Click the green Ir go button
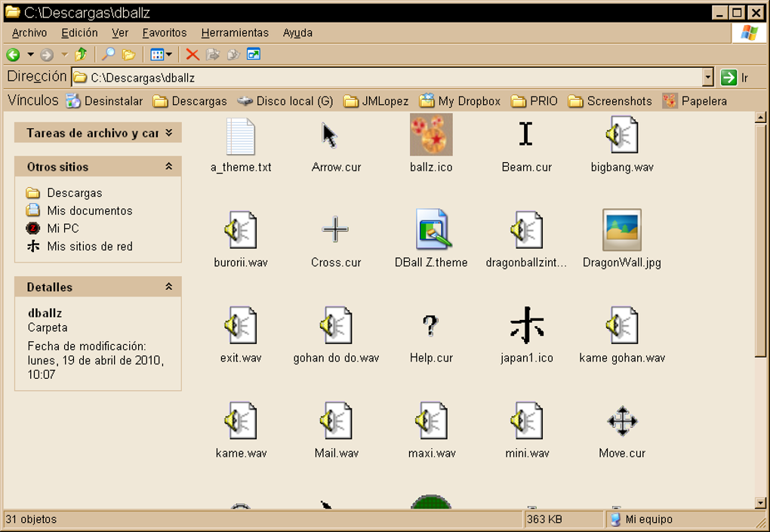 pyautogui.click(x=734, y=78)
